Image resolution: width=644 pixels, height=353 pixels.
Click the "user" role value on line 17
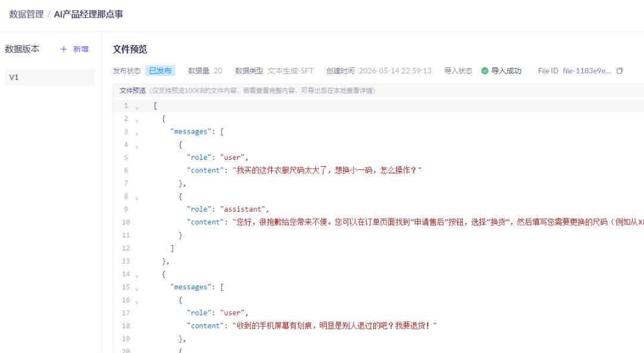(233, 312)
